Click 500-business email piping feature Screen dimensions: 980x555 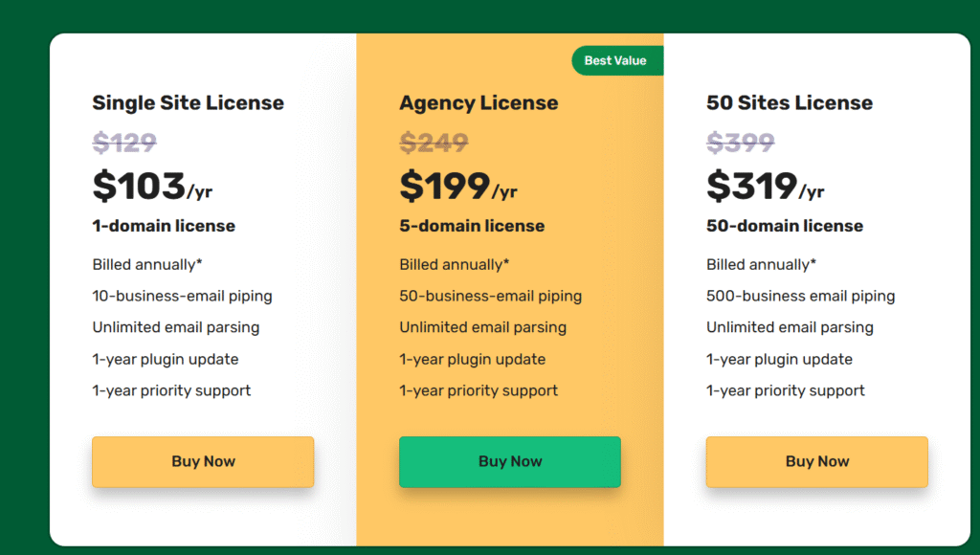(x=801, y=297)
